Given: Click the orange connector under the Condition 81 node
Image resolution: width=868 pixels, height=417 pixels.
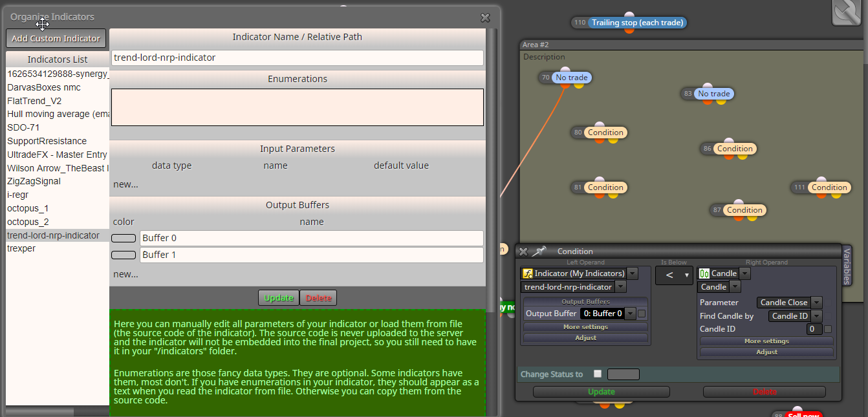Looking at the screenshot, I should point(600,195).
